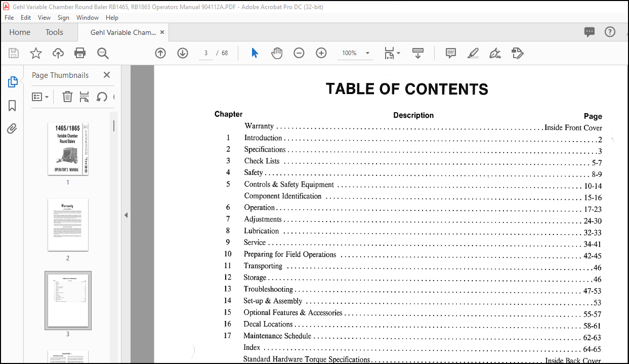The image size is (629, 364).
Task: Expand the page display options dropdown arrow
Action: pos(398,53)
